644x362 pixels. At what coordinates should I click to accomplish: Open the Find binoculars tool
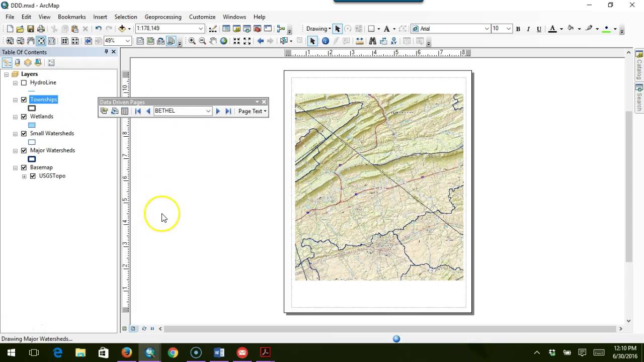(x=373, y=41)
